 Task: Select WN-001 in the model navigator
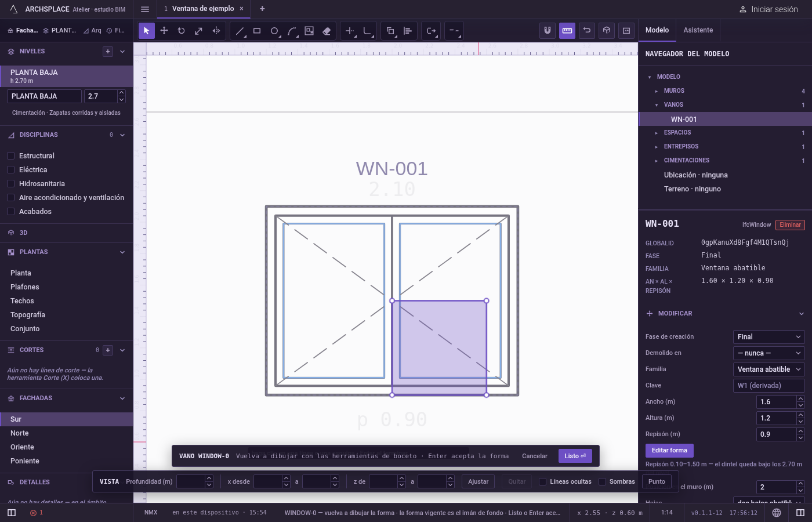coord(725,119)
